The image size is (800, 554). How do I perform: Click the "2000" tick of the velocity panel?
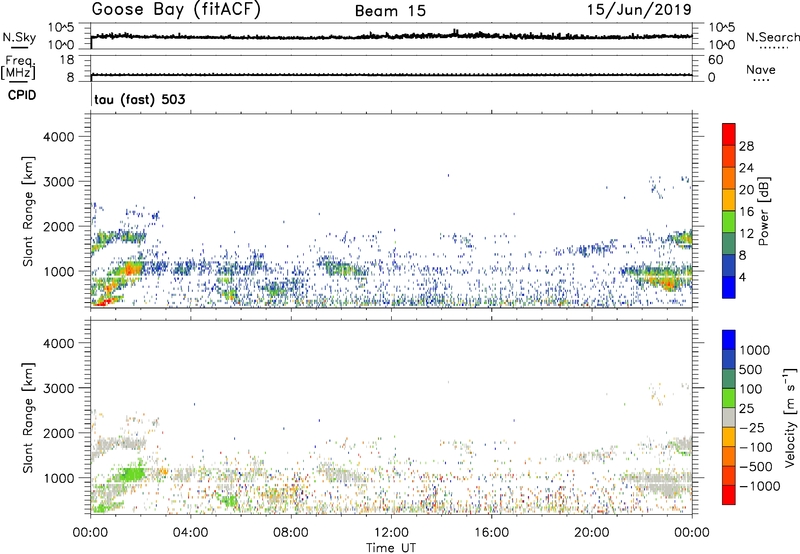click(59, 433)
